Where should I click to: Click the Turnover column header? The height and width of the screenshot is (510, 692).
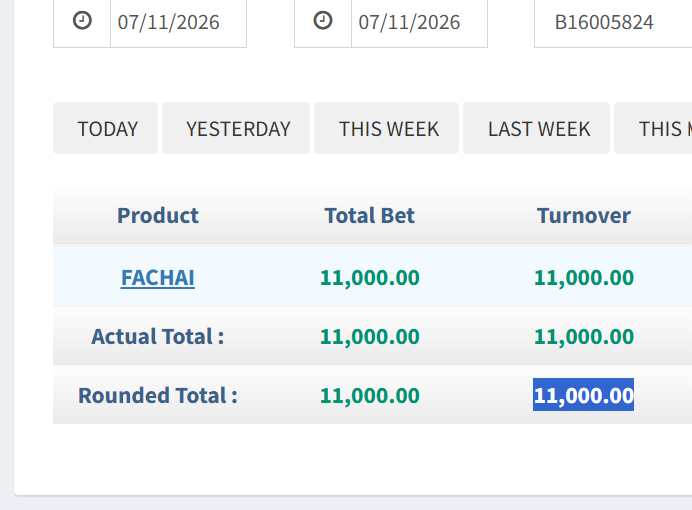[584, 216]
